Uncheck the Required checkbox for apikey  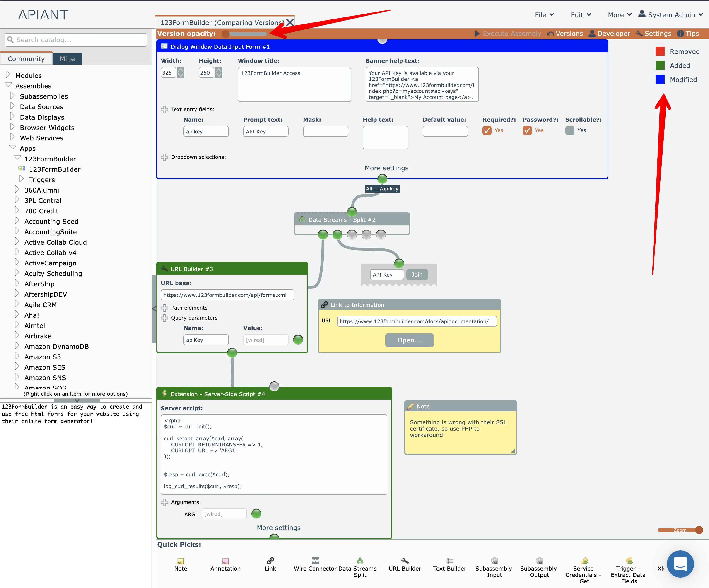(487, 130)
